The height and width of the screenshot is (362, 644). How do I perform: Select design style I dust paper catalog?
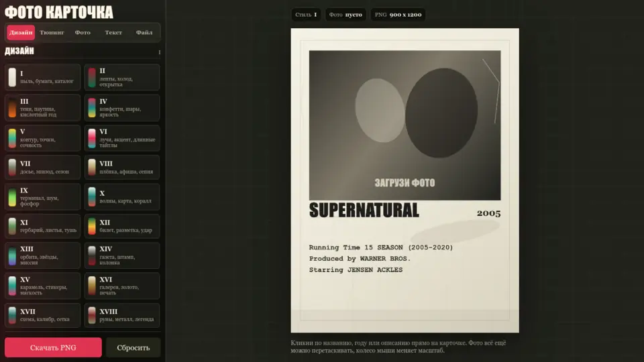pos(42,77)
